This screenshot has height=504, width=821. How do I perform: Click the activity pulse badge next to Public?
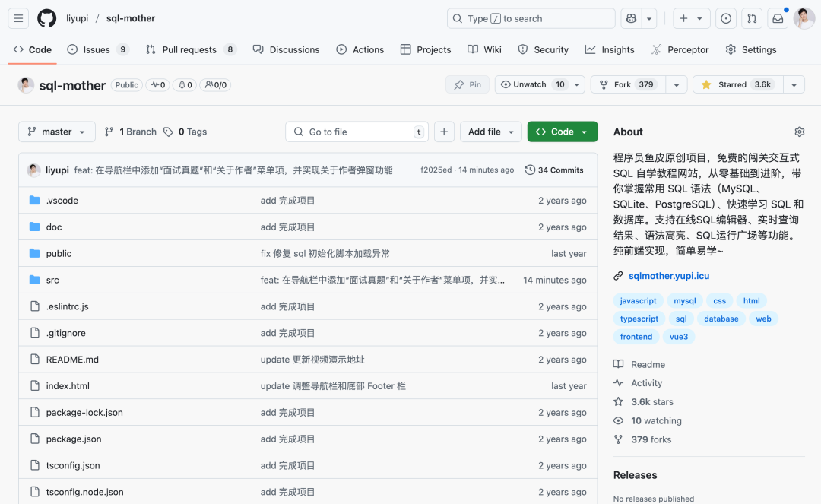[157, 85]
